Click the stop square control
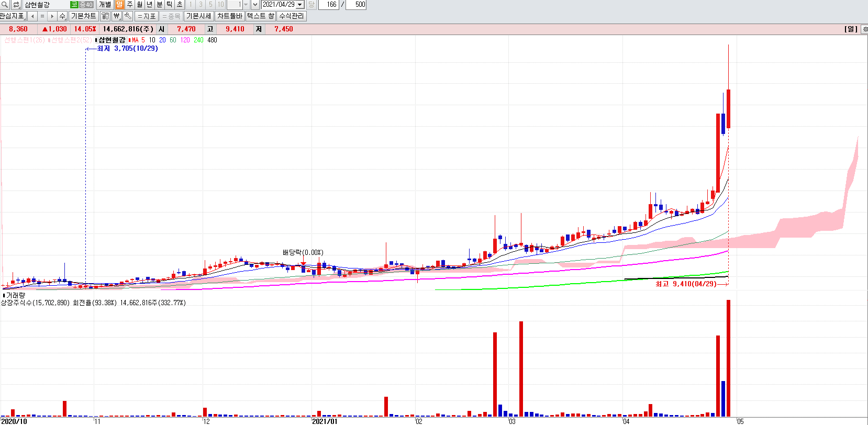 42,16
